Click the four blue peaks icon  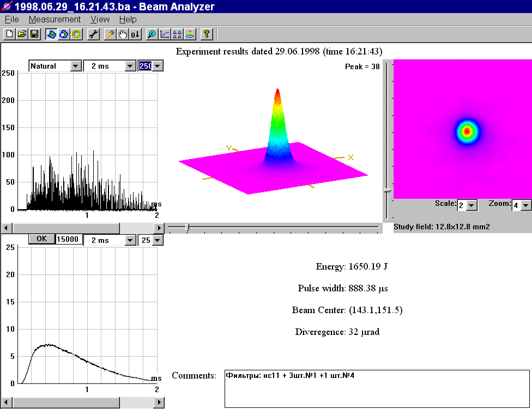click(x=177, y=34)
